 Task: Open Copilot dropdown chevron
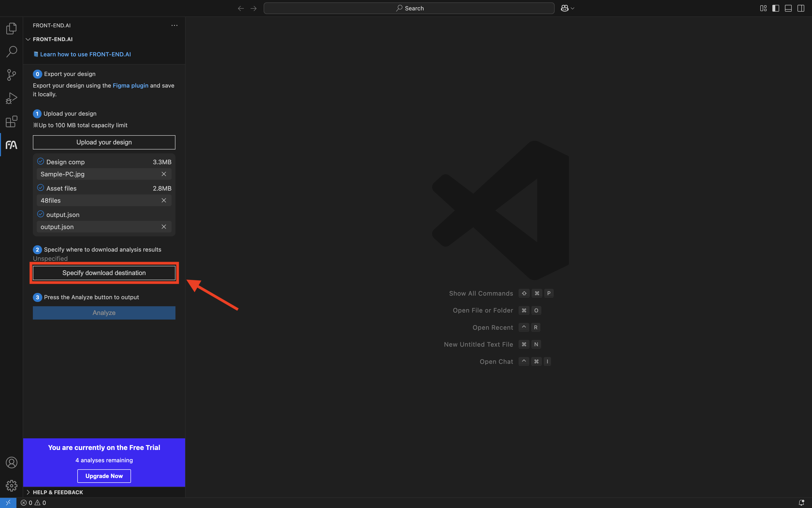click(x=573, y=8)
